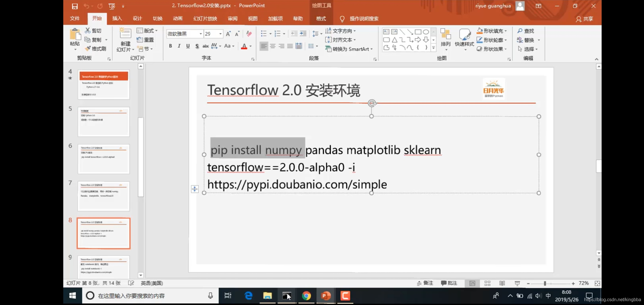The width and height of the screenshot is (644, 305).
Task: Open the Reading View icon
Action: point(502,283)
